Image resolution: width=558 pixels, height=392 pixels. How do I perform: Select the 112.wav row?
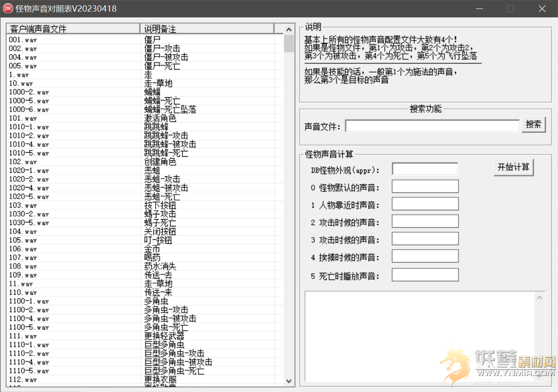pyautogui.click(x=145, y=379)
